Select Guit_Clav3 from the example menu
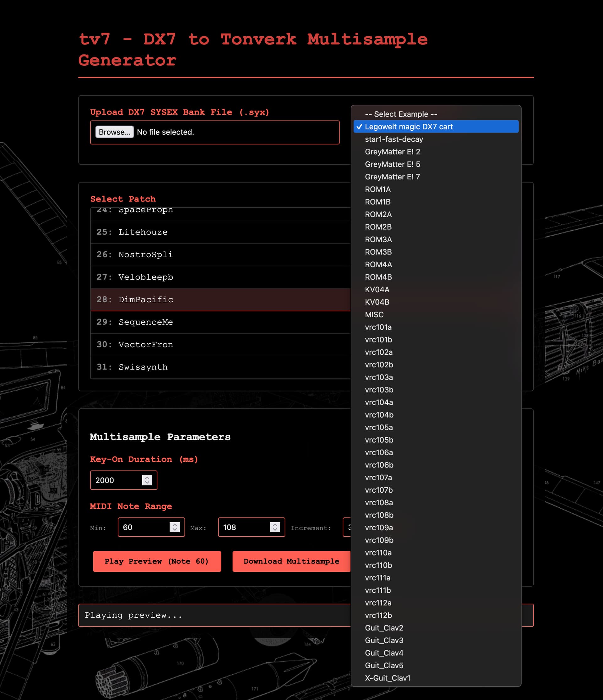Viewport: 603px width, 700px height. [x=384, y=640]
